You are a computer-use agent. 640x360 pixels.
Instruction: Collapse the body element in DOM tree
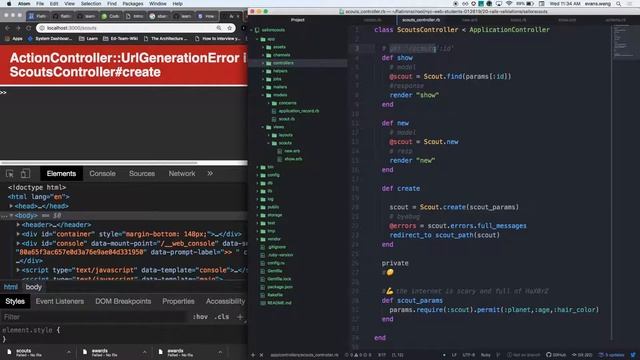11,216
